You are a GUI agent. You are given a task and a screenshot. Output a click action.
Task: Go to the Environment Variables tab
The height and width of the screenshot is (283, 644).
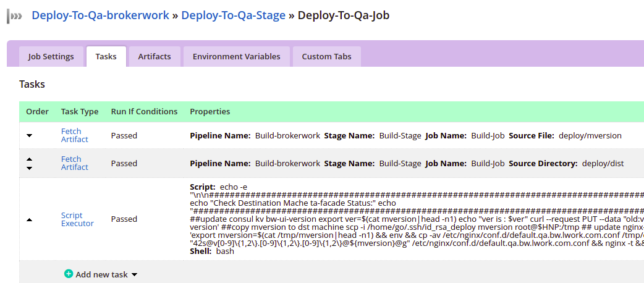[236, 56]
